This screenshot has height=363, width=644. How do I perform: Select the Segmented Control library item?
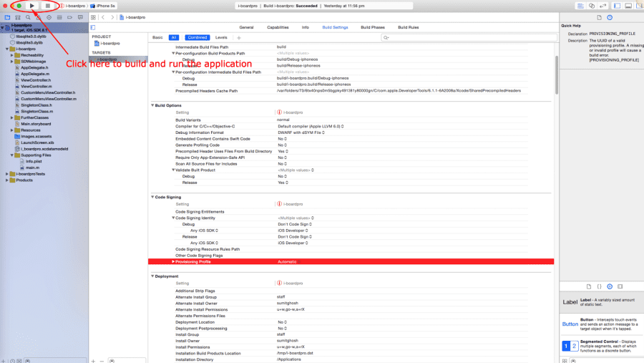(x=602, y=346)
